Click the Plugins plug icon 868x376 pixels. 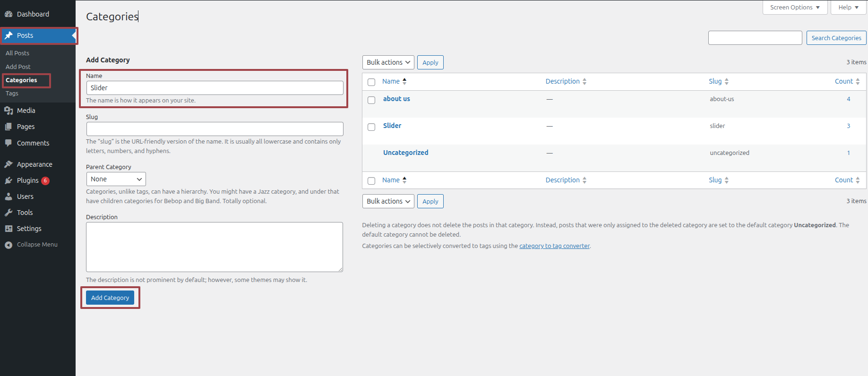pyautogui.click(x=9, y=180)
